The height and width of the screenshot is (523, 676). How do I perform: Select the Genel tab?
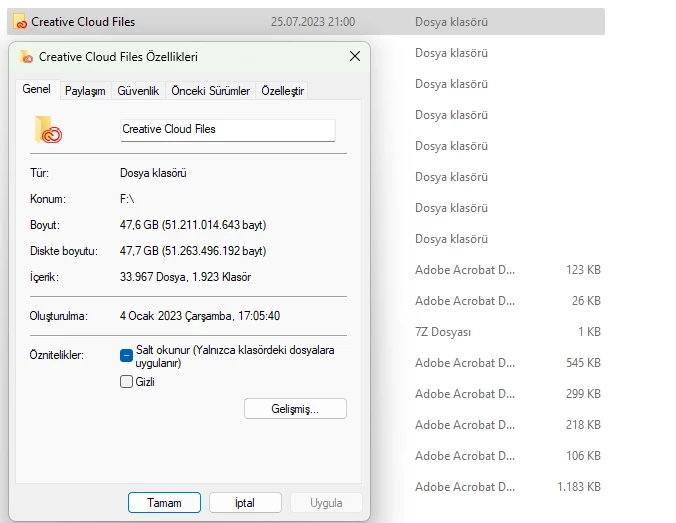click(x=37, y=89)
